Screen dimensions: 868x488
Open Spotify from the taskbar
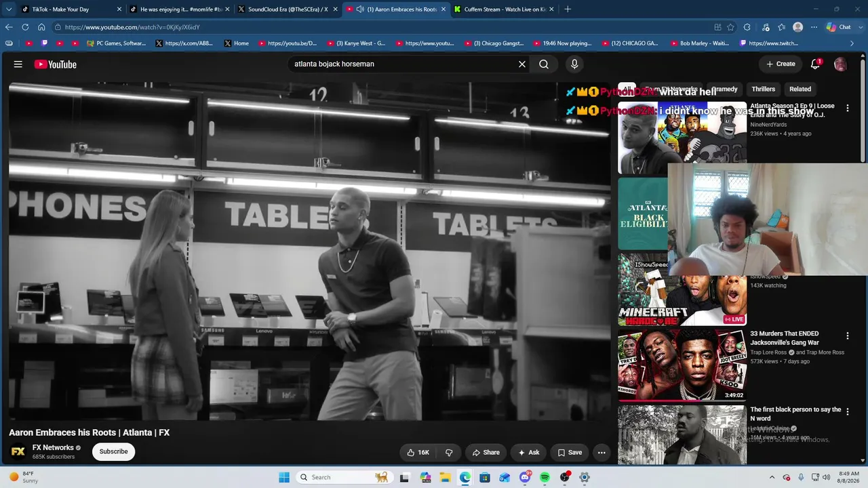point(545,477)
